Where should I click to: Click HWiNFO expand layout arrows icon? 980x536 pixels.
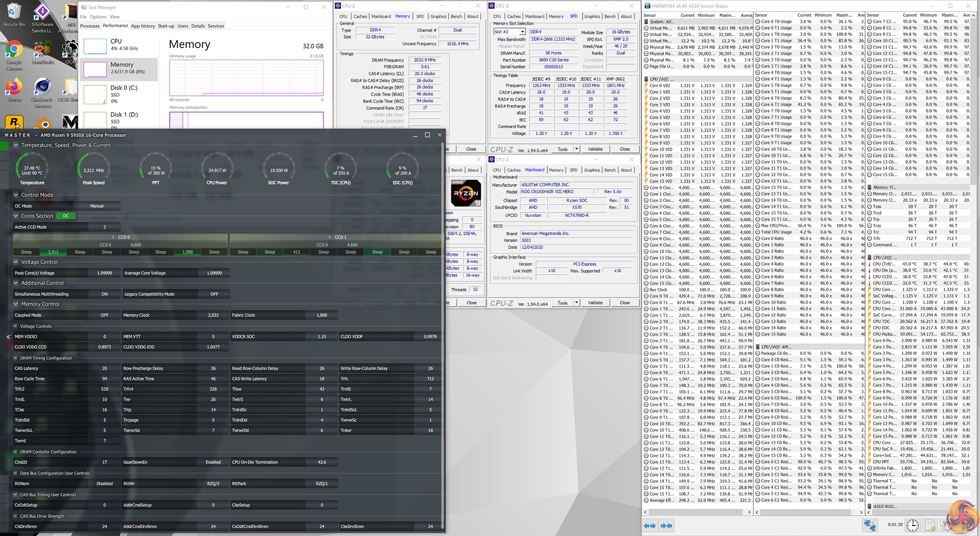point(650,525)
